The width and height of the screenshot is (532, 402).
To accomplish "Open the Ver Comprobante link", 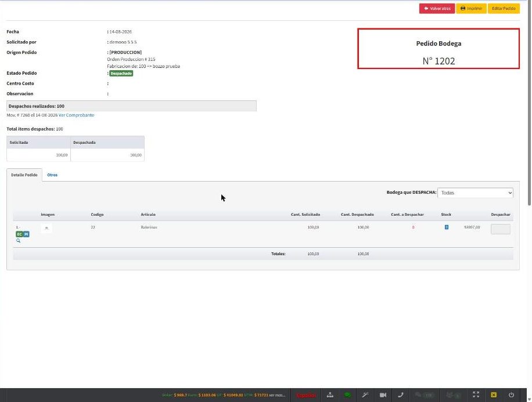I will (x=76, y=115).
